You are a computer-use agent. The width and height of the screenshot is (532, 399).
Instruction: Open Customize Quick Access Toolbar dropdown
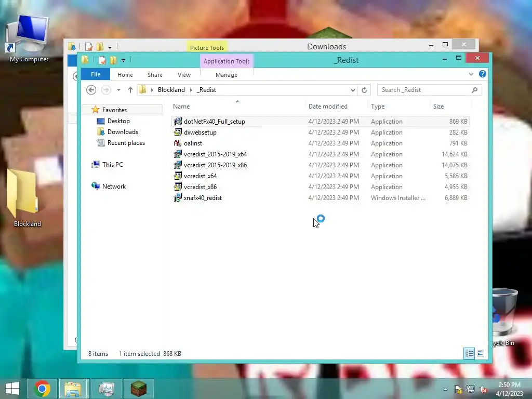click(124, 61)
